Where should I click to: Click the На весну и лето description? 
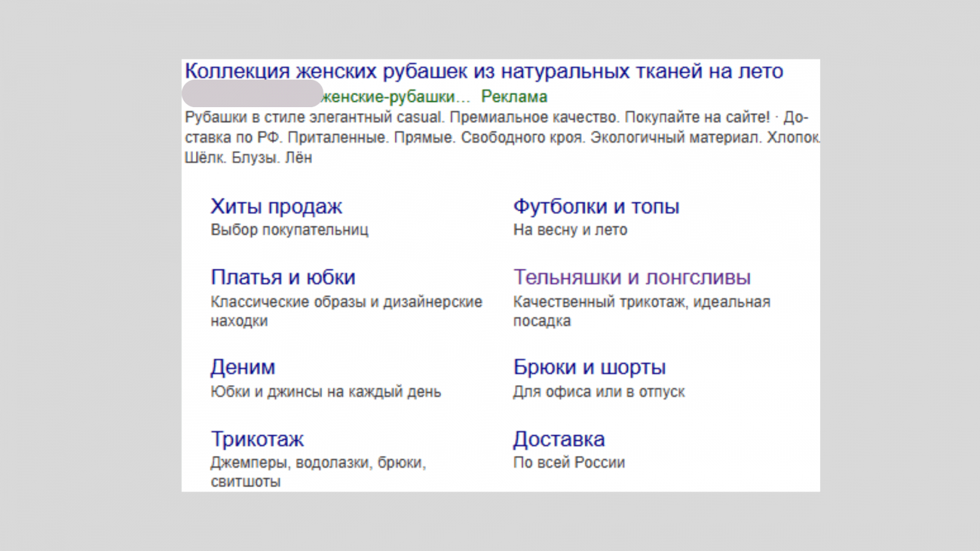coord(570,230)
